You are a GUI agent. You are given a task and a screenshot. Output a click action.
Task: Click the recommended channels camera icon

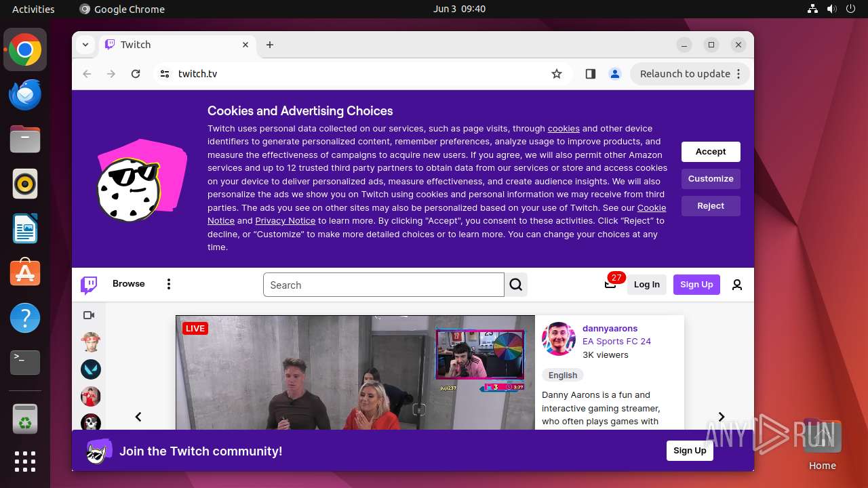[x=89, y=315]
